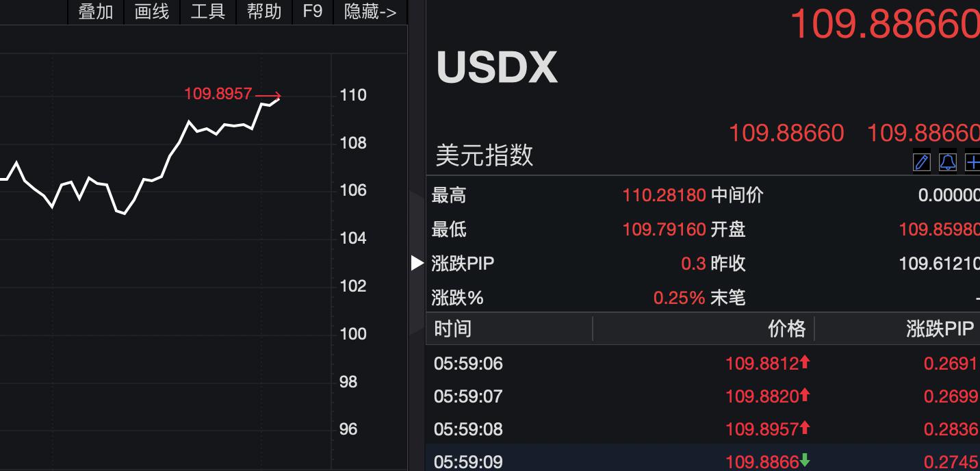Click the 109.8957 price marker on the chart
The image size is (980, 471).
click(216, 94)
